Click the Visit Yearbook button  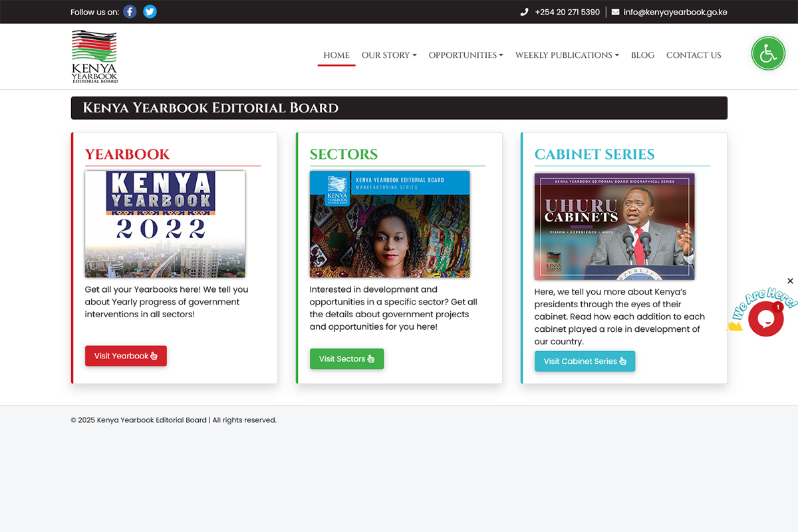click(x=126, y=356)
